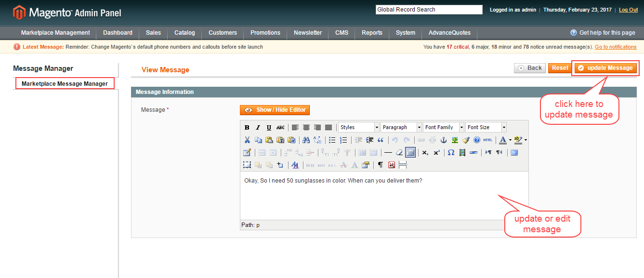
Task: Paste from Word
Action: [x=291, y=140]
